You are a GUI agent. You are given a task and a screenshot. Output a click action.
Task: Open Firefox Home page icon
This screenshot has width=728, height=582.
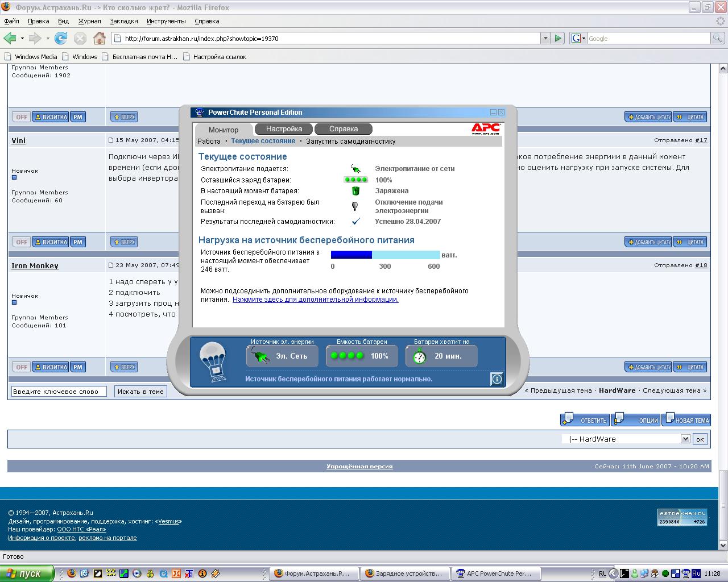[x=99, y=38]
